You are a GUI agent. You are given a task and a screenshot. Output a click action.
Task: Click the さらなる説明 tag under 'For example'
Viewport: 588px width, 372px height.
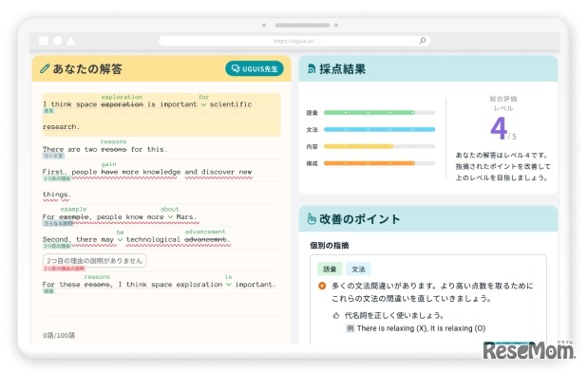point(58,223)
